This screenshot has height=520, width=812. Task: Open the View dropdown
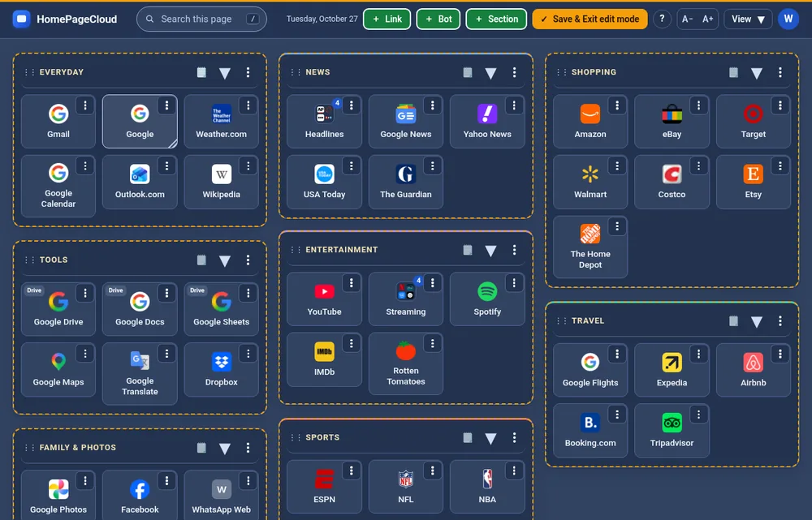pos(748,19)
